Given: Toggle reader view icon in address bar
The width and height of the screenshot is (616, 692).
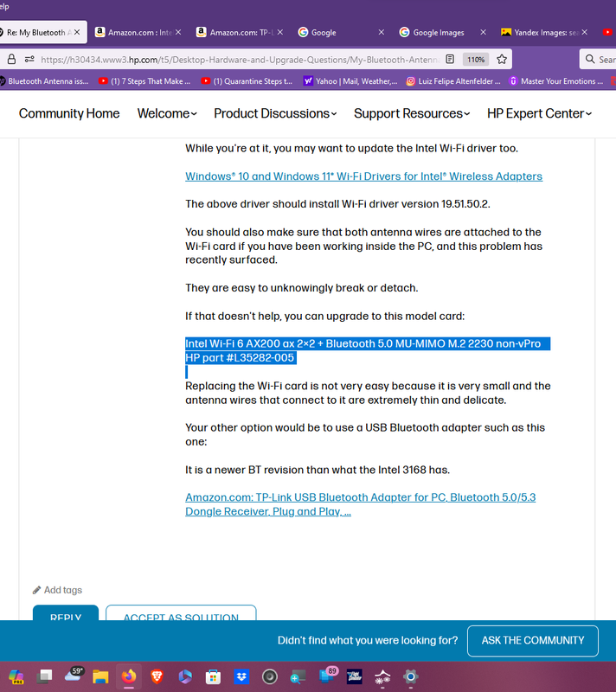Looking at the screenshot, I should tap(450, 59).
